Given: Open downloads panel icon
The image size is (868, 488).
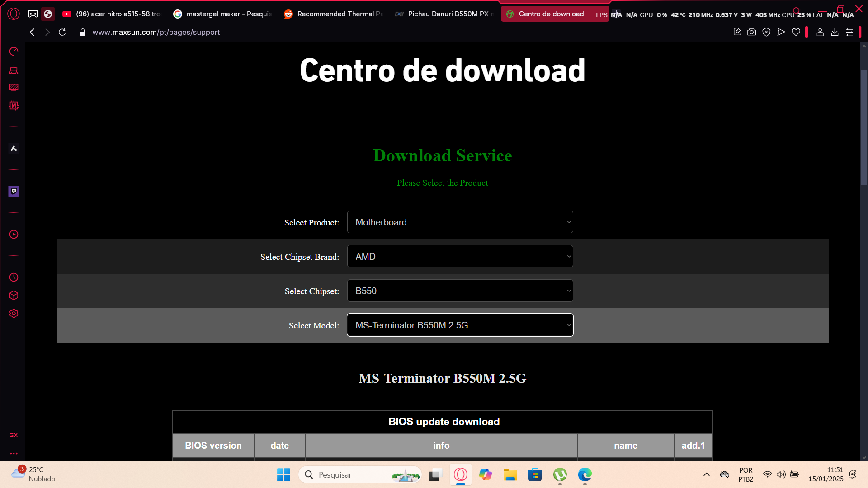Looking at the screenshot, I should (x=835, y=32).
